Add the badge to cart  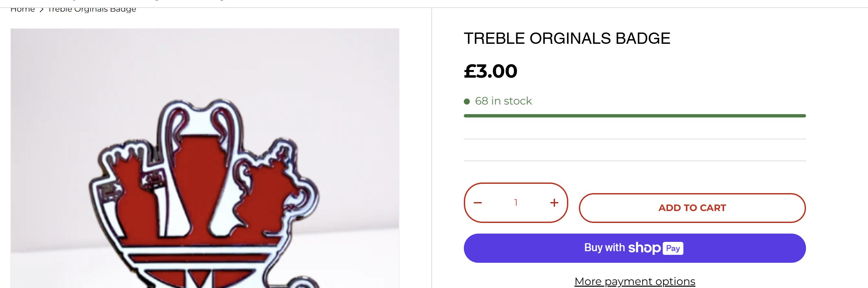[x=692, y=208]
